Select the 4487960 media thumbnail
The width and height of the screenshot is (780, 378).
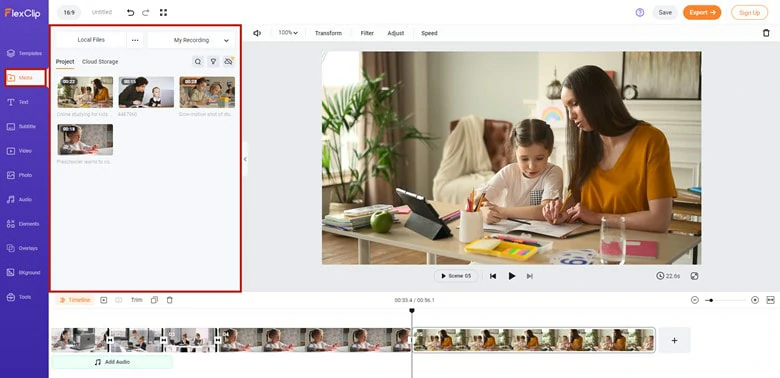[x=146, y=92]
